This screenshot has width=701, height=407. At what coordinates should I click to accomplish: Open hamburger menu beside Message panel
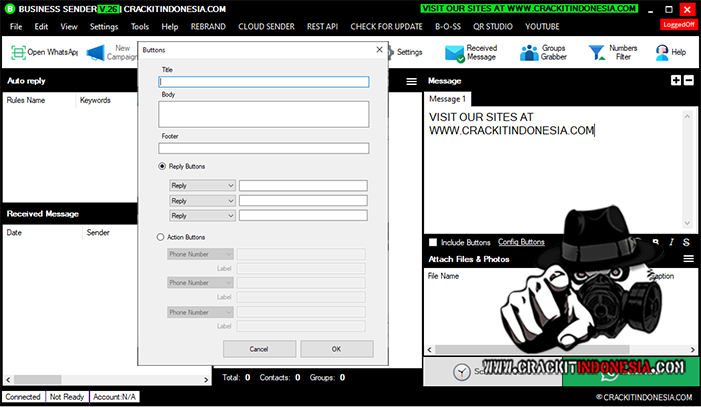click(411, 81)
